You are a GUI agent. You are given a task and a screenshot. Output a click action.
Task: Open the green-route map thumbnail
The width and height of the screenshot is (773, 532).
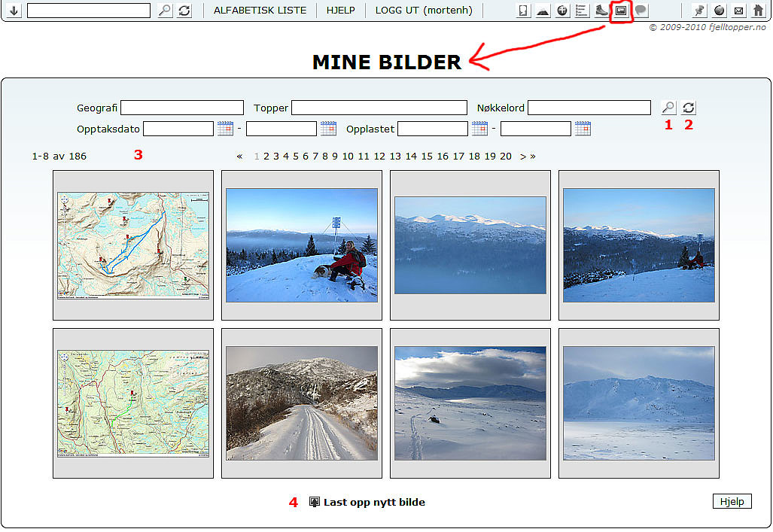[133, 403]
